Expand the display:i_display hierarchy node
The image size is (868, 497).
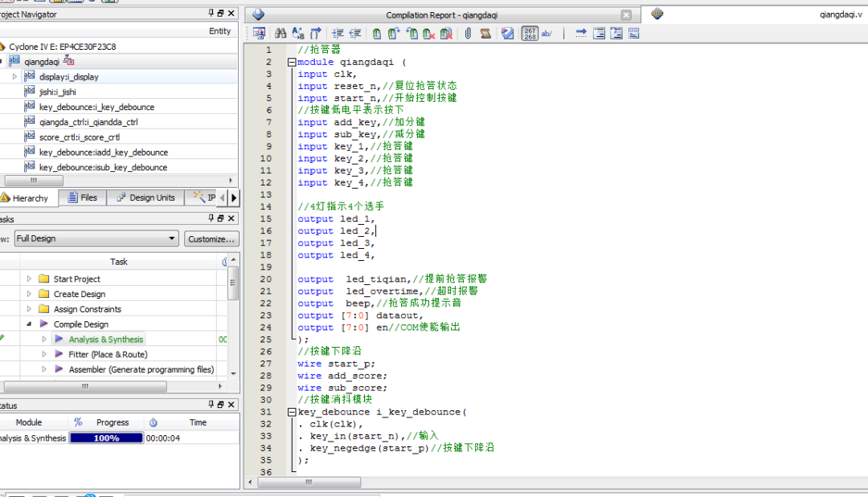tap(14, 76)
